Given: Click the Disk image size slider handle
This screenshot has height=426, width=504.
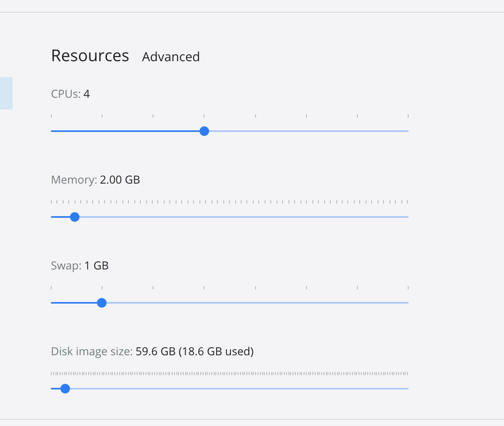Looking at the screenshot, I should click(65, 389).
